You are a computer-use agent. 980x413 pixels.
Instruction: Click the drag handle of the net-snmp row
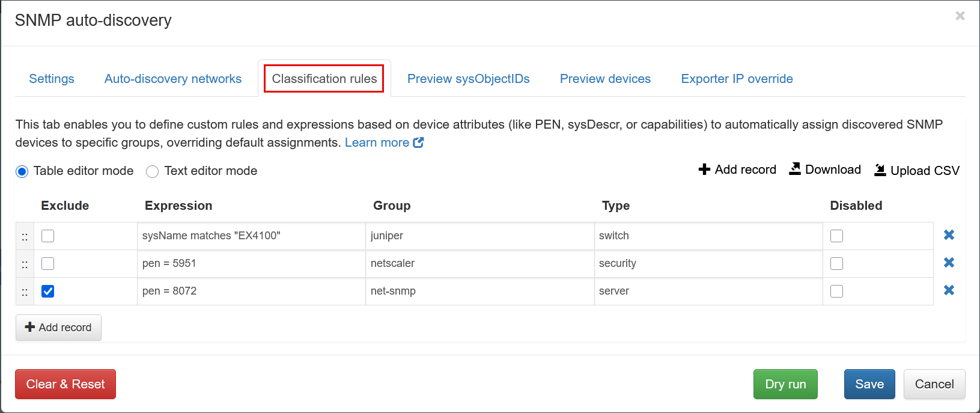(25, 292)
